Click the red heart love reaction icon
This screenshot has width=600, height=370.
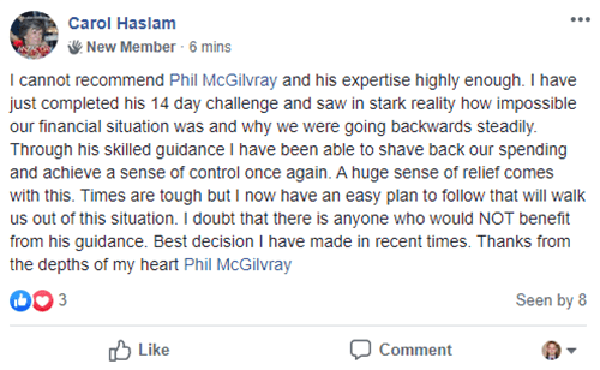[43, 300]
